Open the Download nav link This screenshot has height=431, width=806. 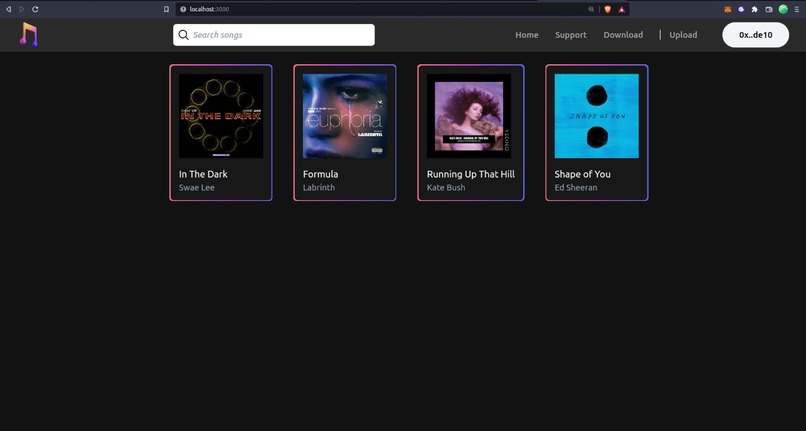[x=623, y=35]
